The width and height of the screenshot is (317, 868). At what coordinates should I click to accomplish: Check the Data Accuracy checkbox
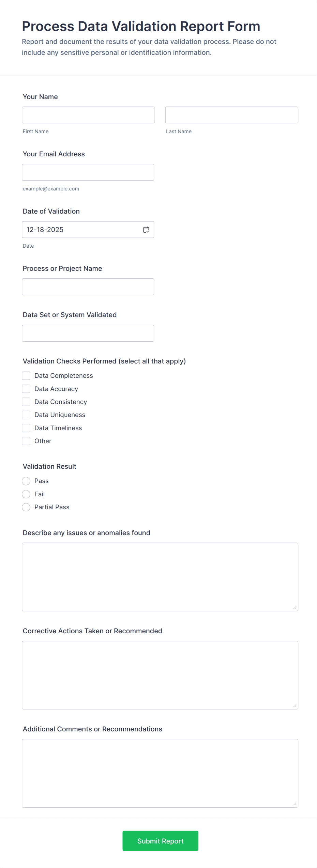[26, 388]
